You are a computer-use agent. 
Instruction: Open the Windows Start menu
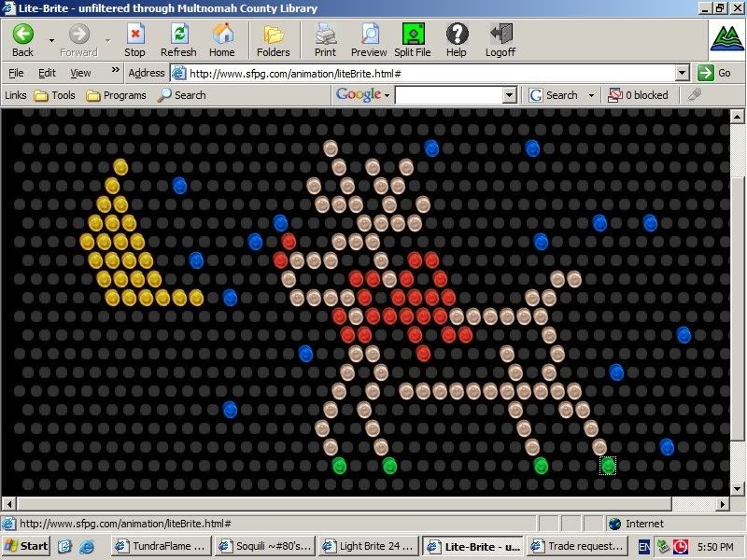point(26,546)
